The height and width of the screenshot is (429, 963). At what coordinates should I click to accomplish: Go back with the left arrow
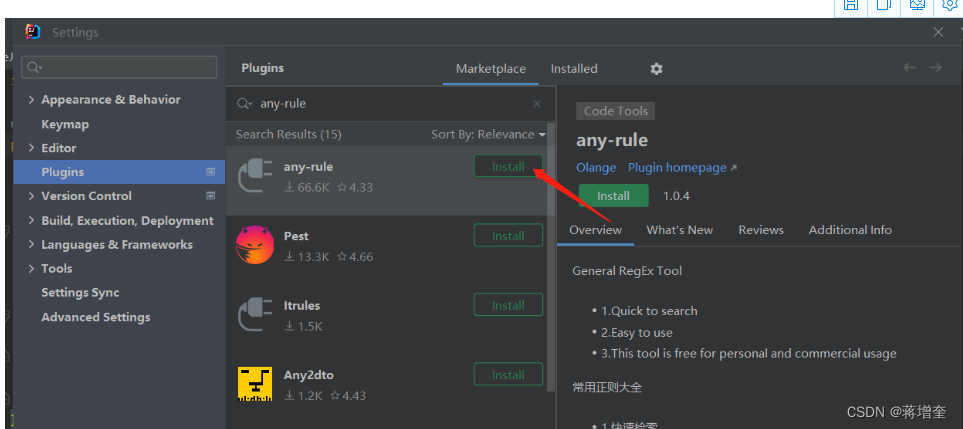910,68
